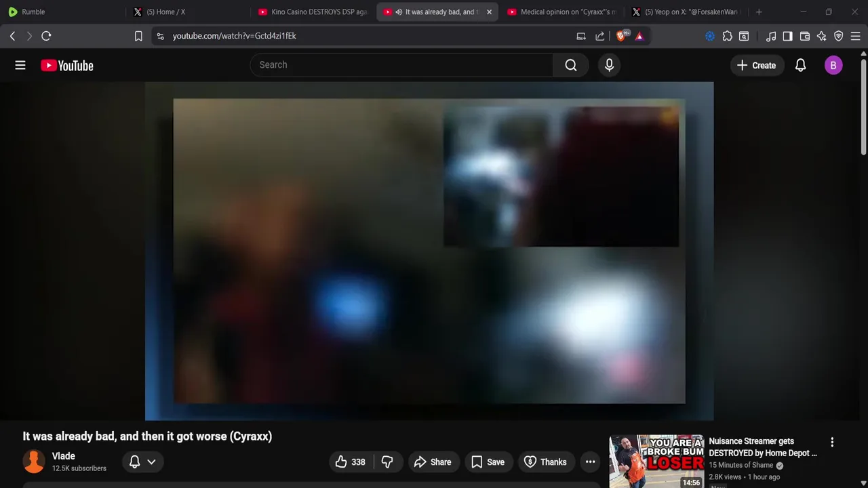Share this page from address bar

click(600, 36)
